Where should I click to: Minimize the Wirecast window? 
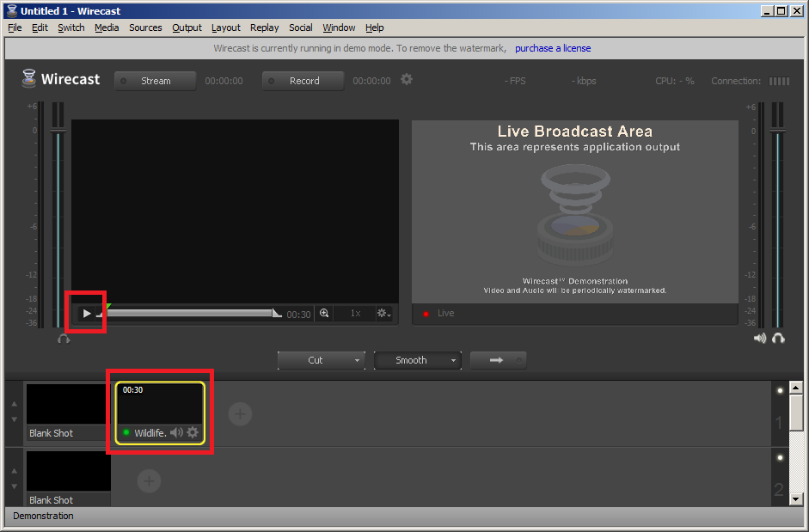tap(767, 11)
